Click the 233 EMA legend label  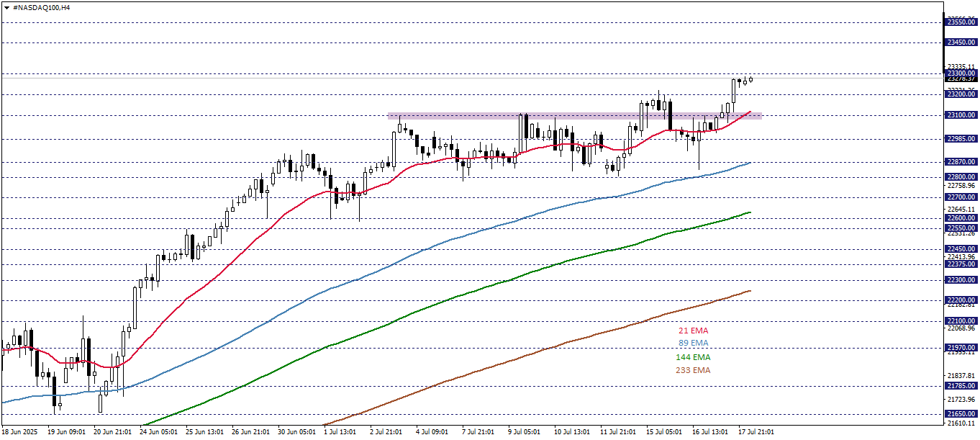(693, 370)
